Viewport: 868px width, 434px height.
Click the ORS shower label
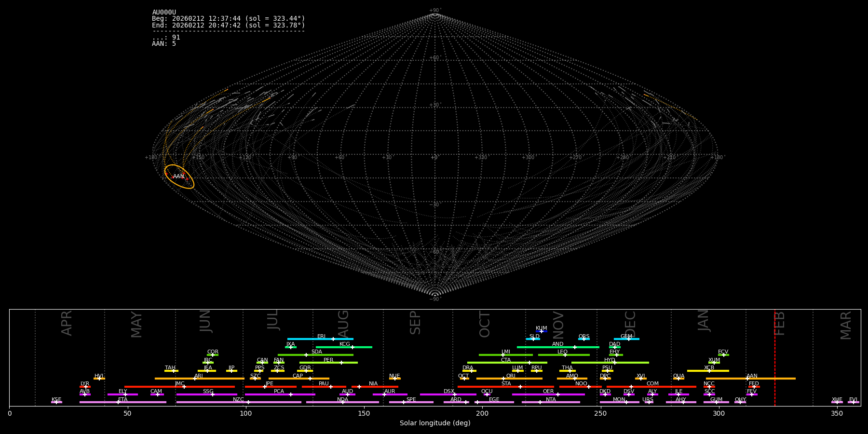pyautogui.click(x=584, y=337)
